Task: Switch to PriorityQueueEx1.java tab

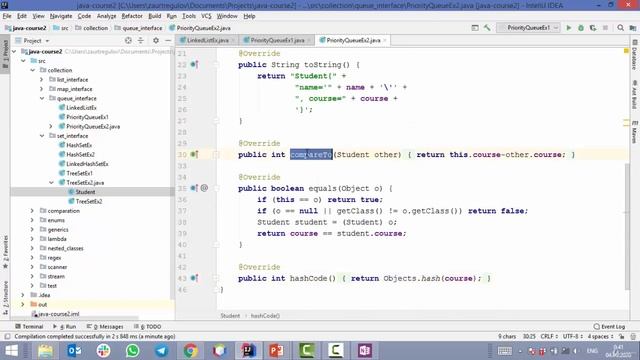Action: point(277,40)
